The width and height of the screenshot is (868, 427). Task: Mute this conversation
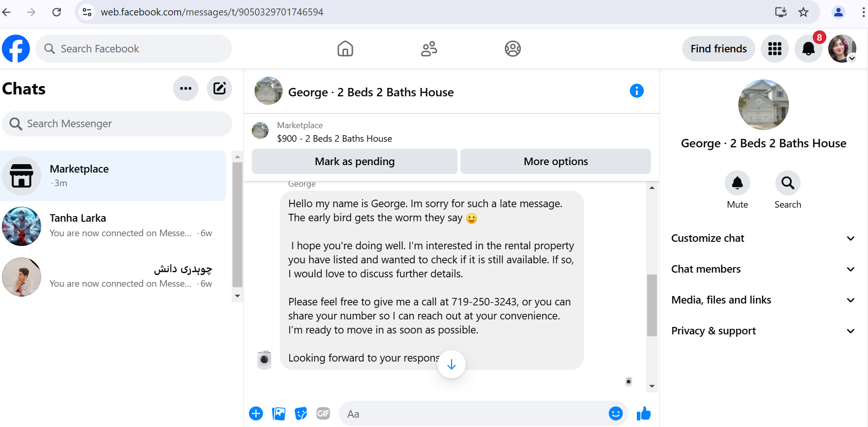737,183
